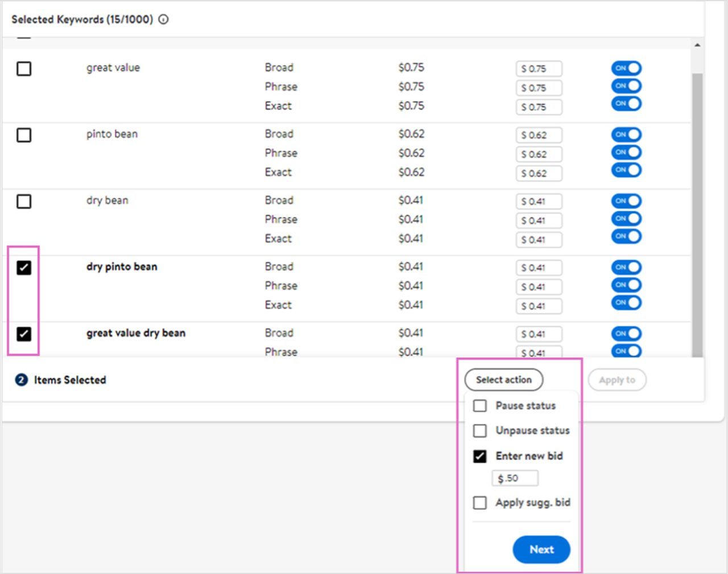Select the pinto bean keyword checkbox
Image resolution: width=728 pixels, height=574 pixels.
pos(23,135)
